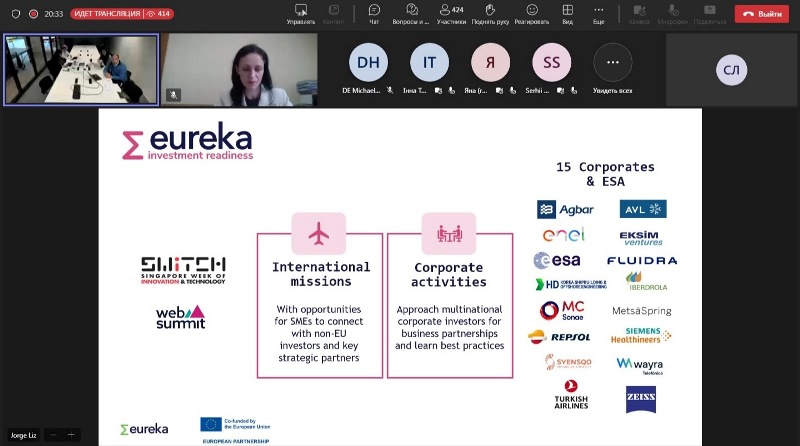Click the red recording indicator icon
800x446 pixels.
tap(33, 14)
